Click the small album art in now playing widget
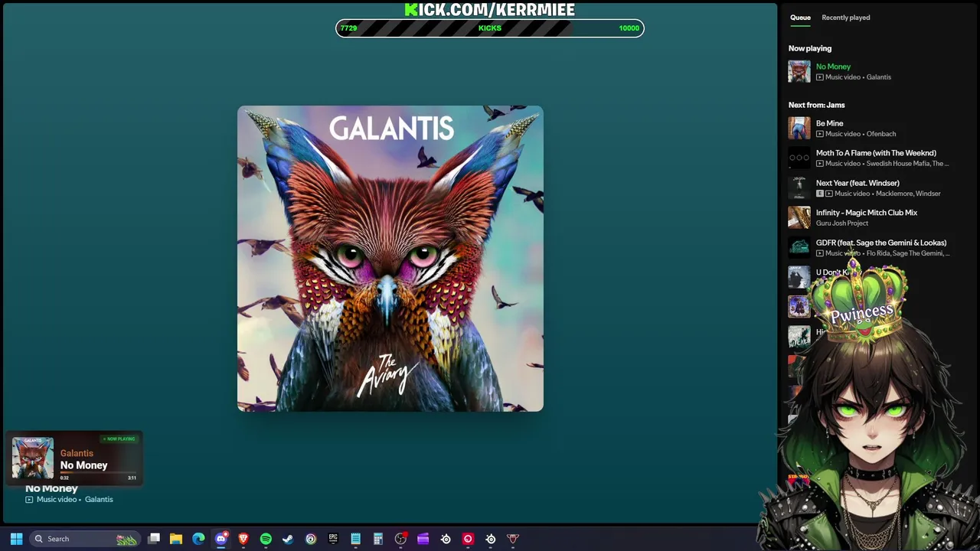This screenshot has width=980, height=551. 33,458
